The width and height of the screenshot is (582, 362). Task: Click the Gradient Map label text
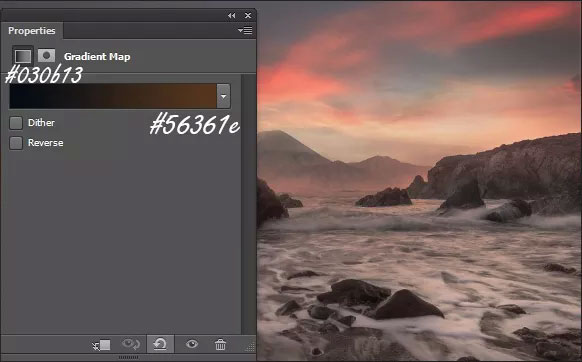pos(97,56)
